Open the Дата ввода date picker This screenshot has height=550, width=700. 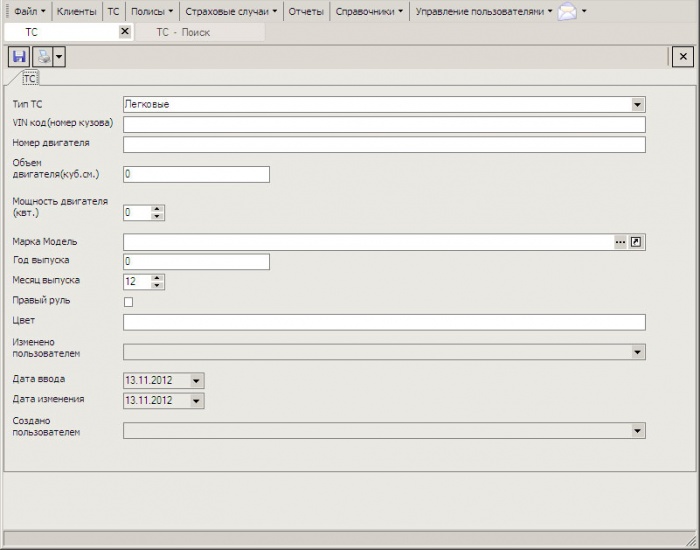196,381
